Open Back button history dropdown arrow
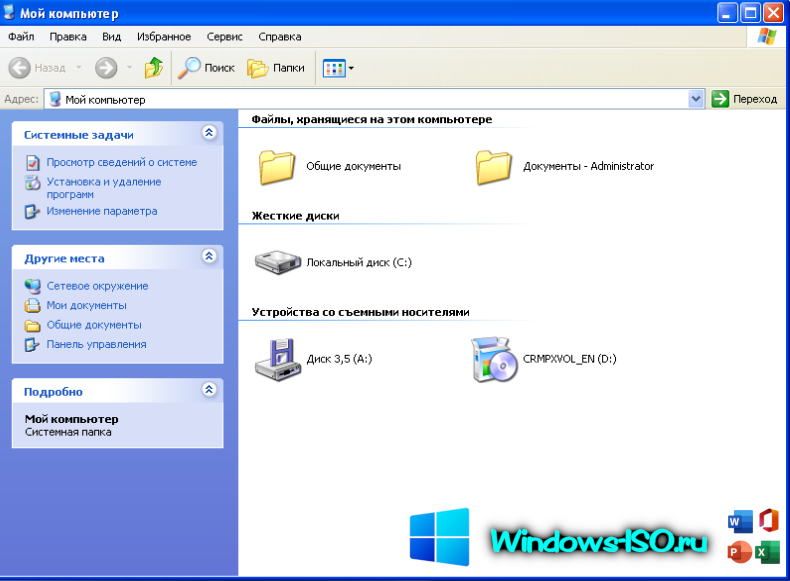This screenshot has width=790, height=581. point(79,68)
